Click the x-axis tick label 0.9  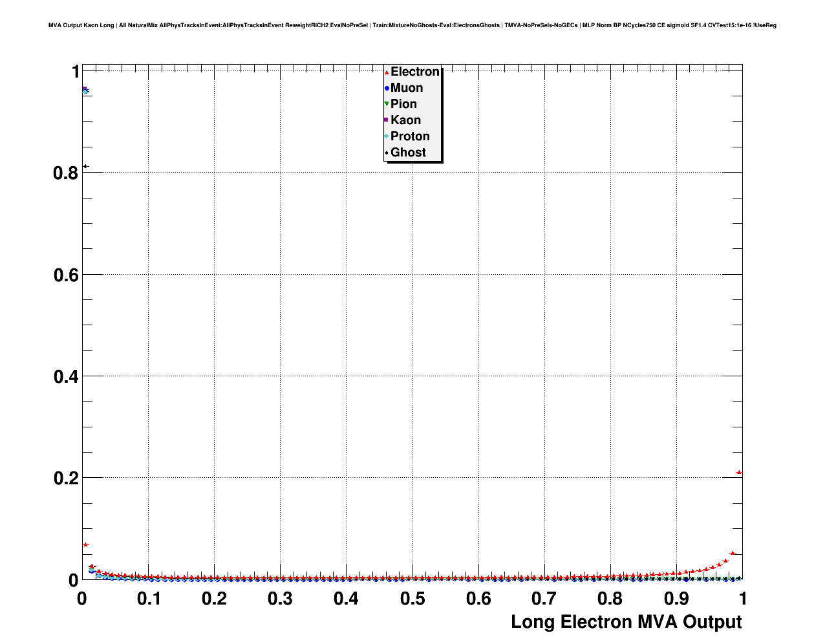[x=677, y=599]
